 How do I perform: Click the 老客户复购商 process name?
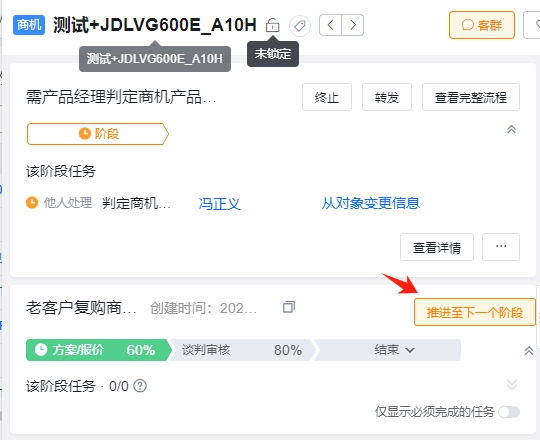pos(82,307)
